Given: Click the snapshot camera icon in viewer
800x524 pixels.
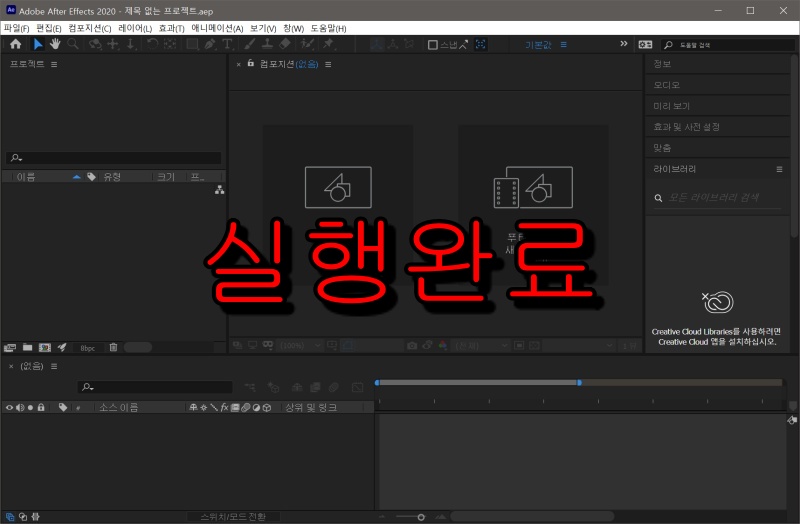Looking at the screenshot, I should 412,345.
